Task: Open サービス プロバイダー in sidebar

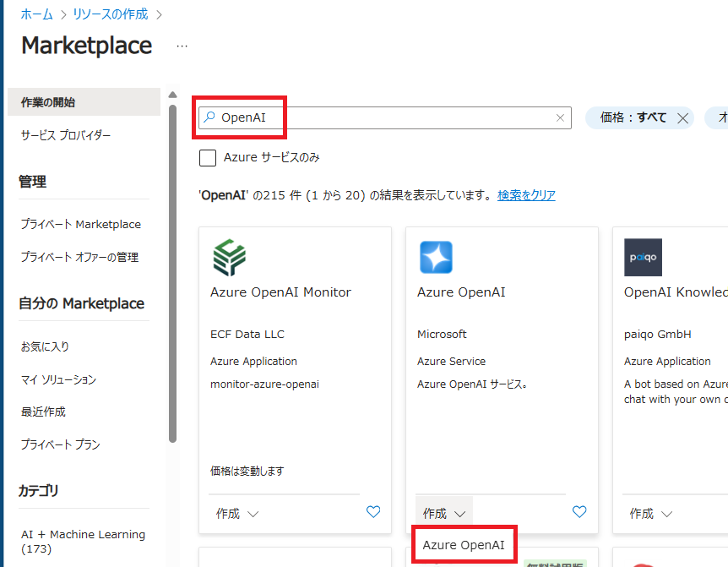Action: [x=66, y=135]
